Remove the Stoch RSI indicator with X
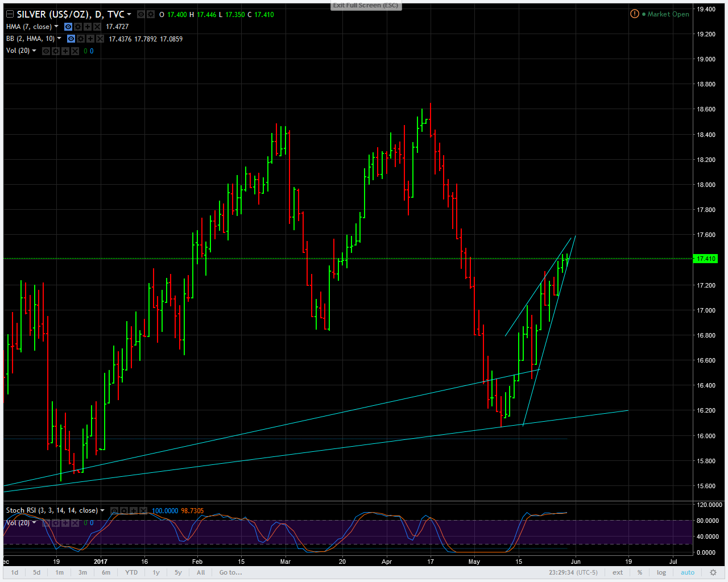Screen dimensions: 728x582 [143, 511]
